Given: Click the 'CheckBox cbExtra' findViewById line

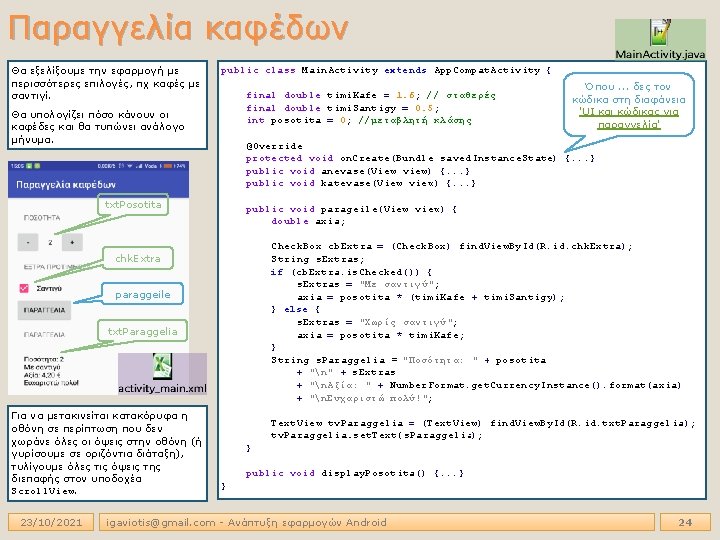Looking at the screenshot, I should coord(452,246).
